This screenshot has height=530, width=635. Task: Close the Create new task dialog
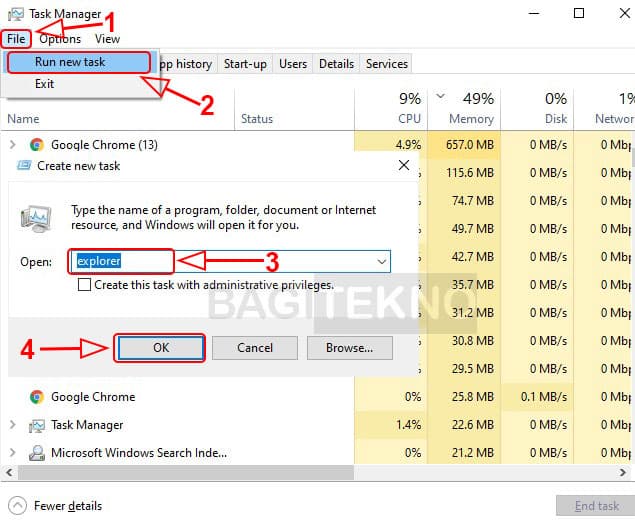click(x=404, y=165)
